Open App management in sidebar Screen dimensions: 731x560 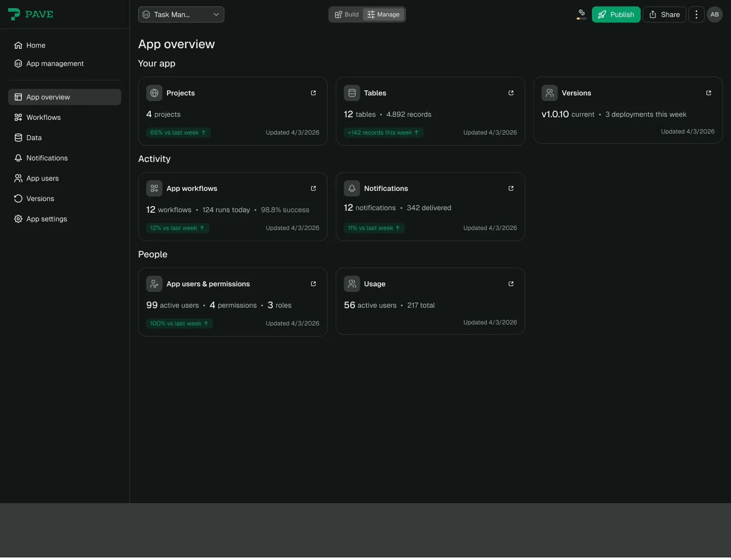[x=64, y=63]
